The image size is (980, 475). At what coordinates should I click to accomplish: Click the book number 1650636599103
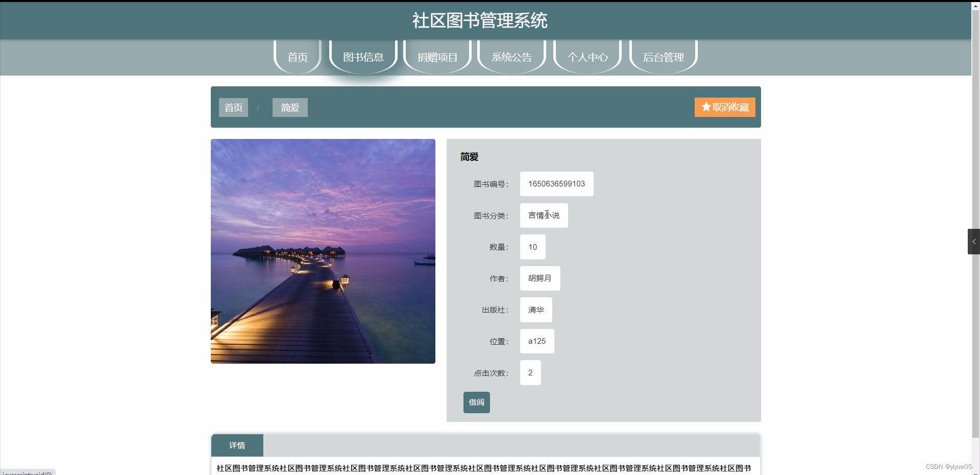coord(556,184)
